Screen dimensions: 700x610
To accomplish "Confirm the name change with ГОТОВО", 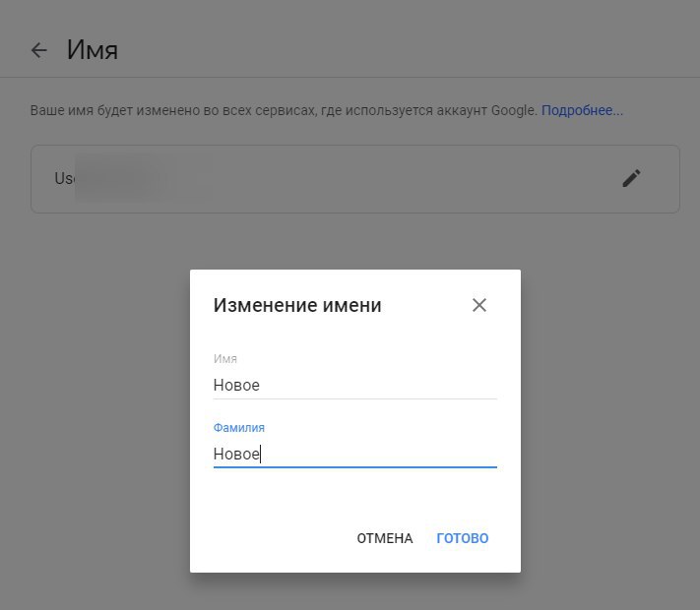I will pyautogui.click(x=462, y=538).
